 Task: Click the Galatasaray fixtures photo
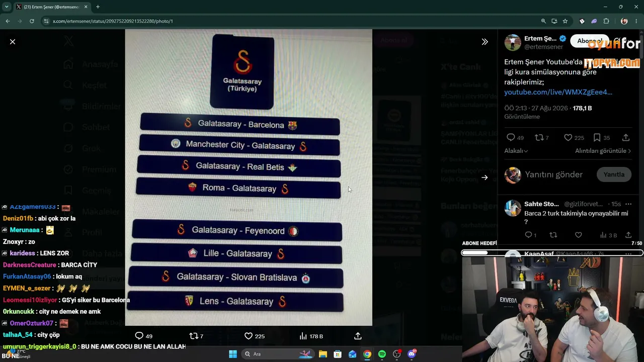pos(249,177)
